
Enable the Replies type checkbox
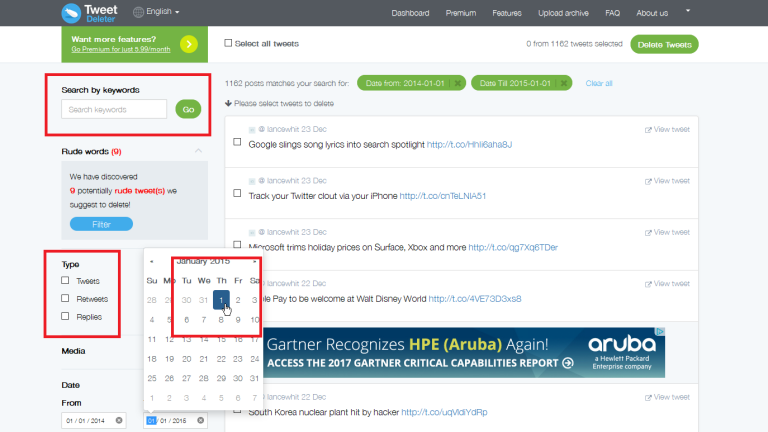pos(65,316)
